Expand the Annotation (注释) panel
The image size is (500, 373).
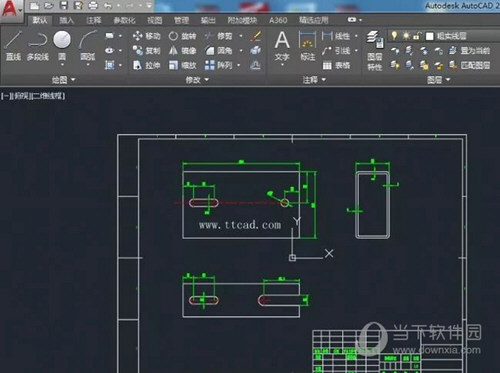pyautogui.click(x=314, y=80)
